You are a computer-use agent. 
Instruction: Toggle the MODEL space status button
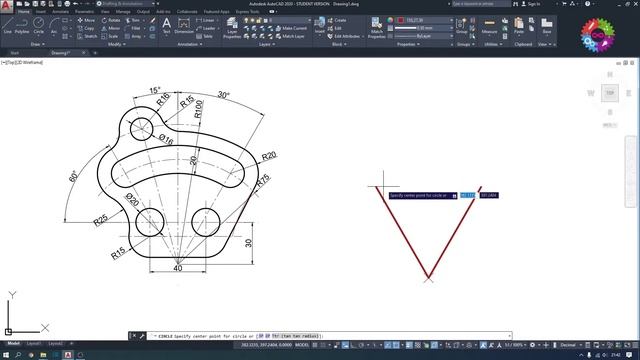[x=302, y=345]
